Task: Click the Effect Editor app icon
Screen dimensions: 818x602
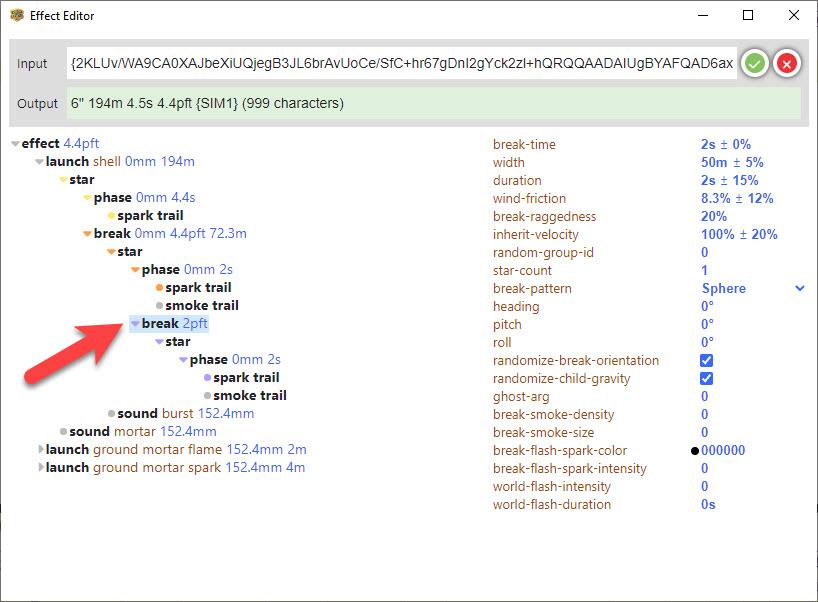Action: click(x=17, y=16)
